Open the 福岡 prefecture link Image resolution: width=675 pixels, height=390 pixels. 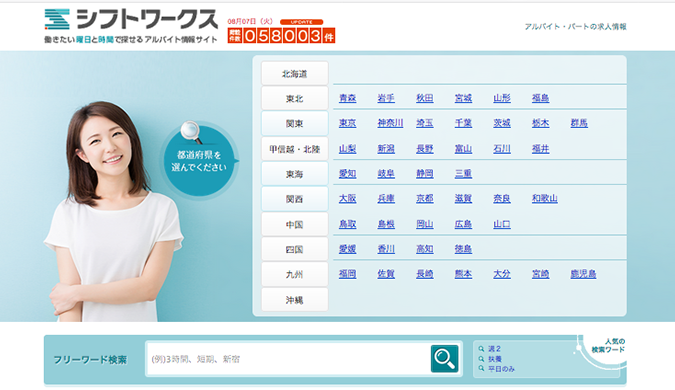click(347, 274)
